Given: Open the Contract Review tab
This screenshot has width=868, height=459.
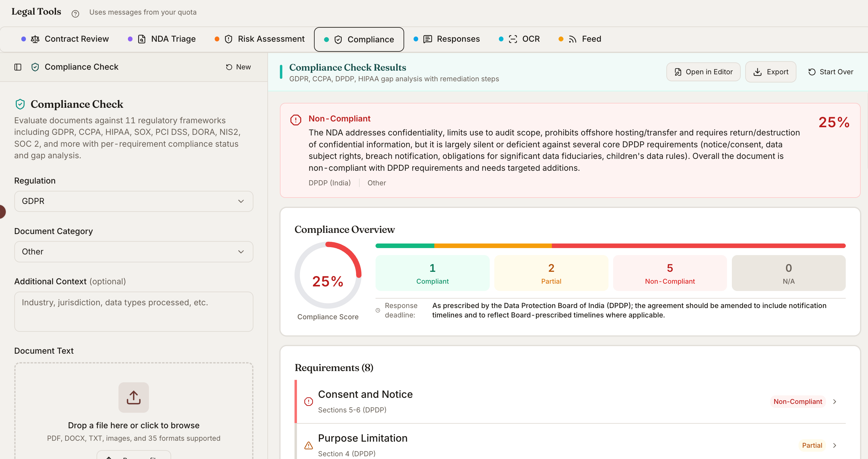Looking at the screenshot, I should coord(65,39).
